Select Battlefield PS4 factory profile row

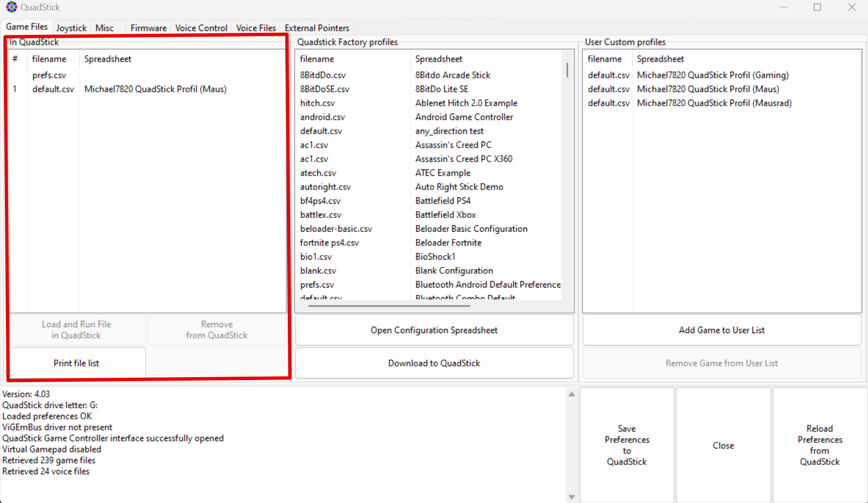(442, 201)
